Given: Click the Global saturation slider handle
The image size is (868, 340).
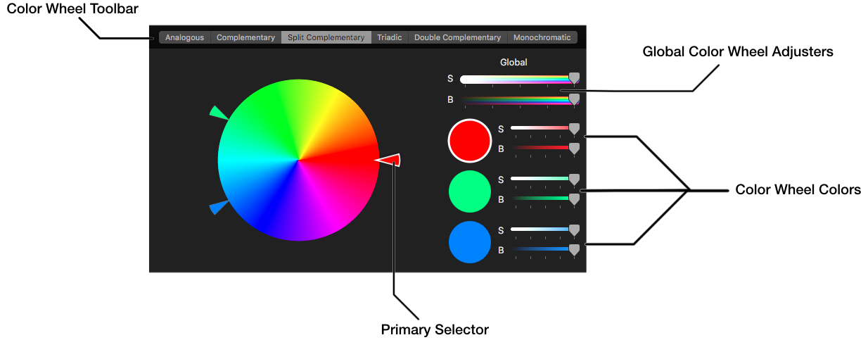Looking at the screenshot, I should [575, 79].
